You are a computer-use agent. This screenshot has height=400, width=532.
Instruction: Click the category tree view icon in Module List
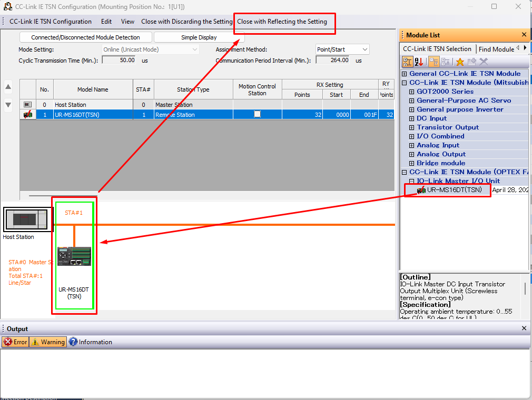[x=408, y=62]
